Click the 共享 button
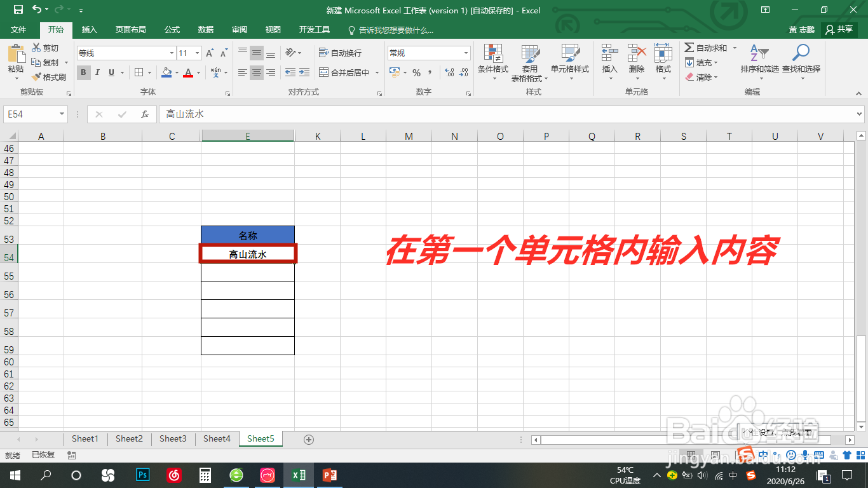The width and height of the screenshot is (868, 488). (x=840, y=29)
